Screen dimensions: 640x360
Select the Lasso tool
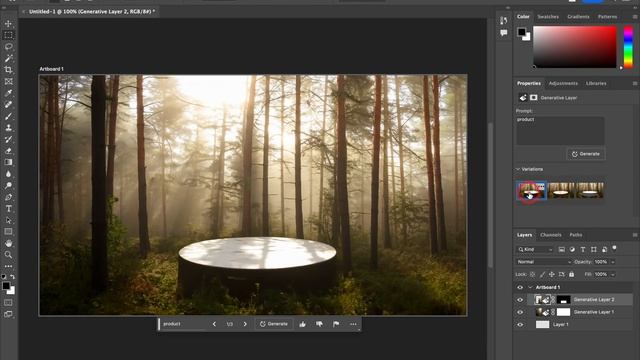(x=8, y=47)
